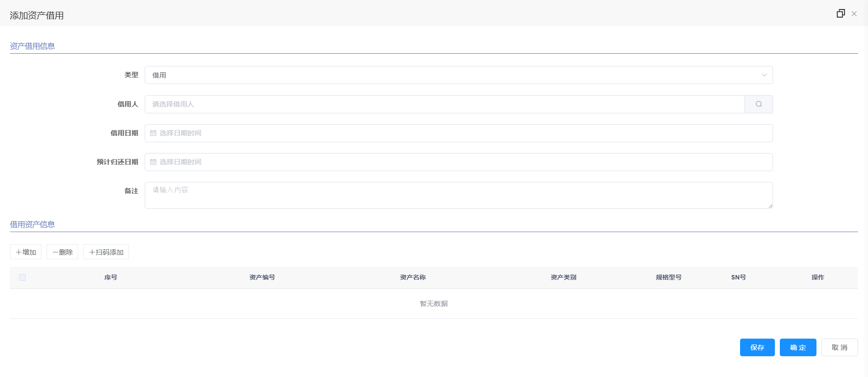Image resolution: width=868 pixels, height=377 pixels.
Task: Click the maximize dialog icon
Action: [840, 14]
